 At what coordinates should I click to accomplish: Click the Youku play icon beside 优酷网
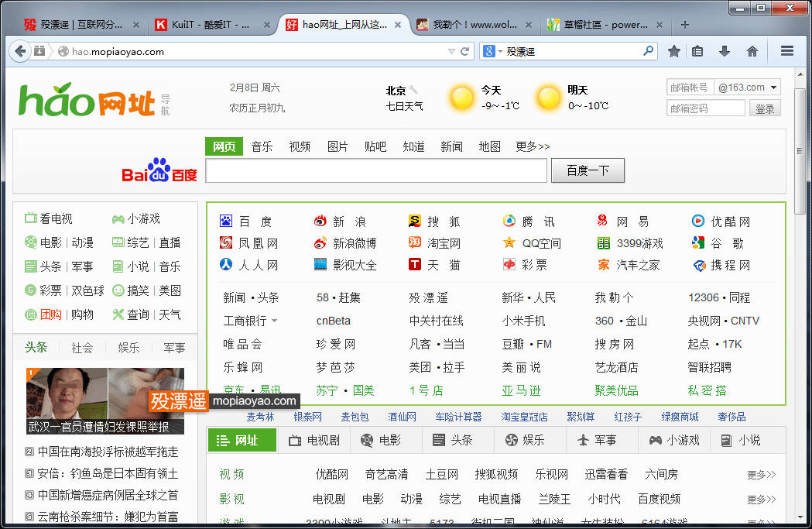(698, 222)
